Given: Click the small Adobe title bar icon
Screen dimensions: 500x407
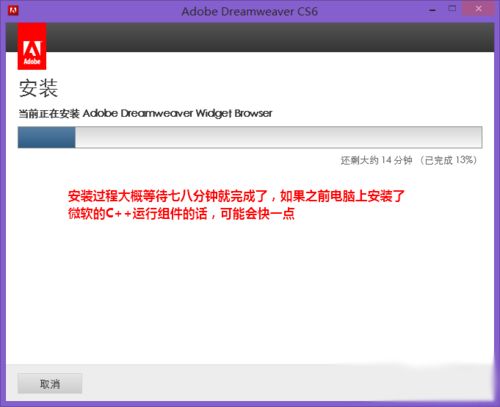Looking at the screenshot, I should (13, 11).
